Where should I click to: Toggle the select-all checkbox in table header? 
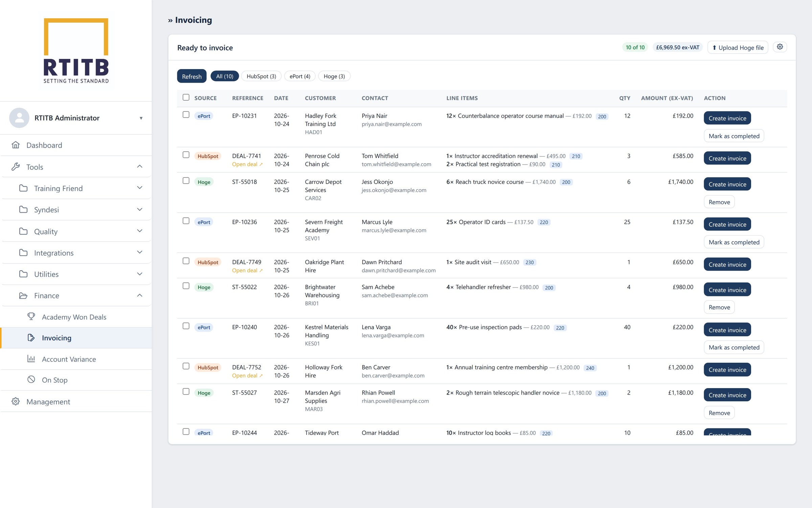[x=186, y=98]
